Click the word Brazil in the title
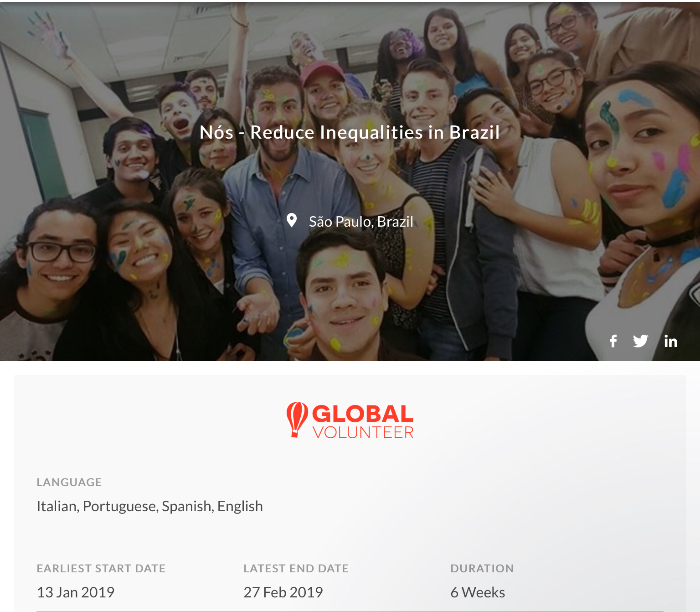This screenshot has height=612, width=700. [x=474, y=132]
